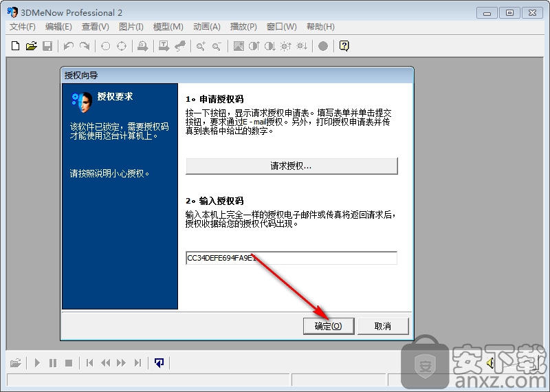This screenshot has height=392, width=550.
Task: Click the '2。输入授权码' heading
Action: point(214,201)
